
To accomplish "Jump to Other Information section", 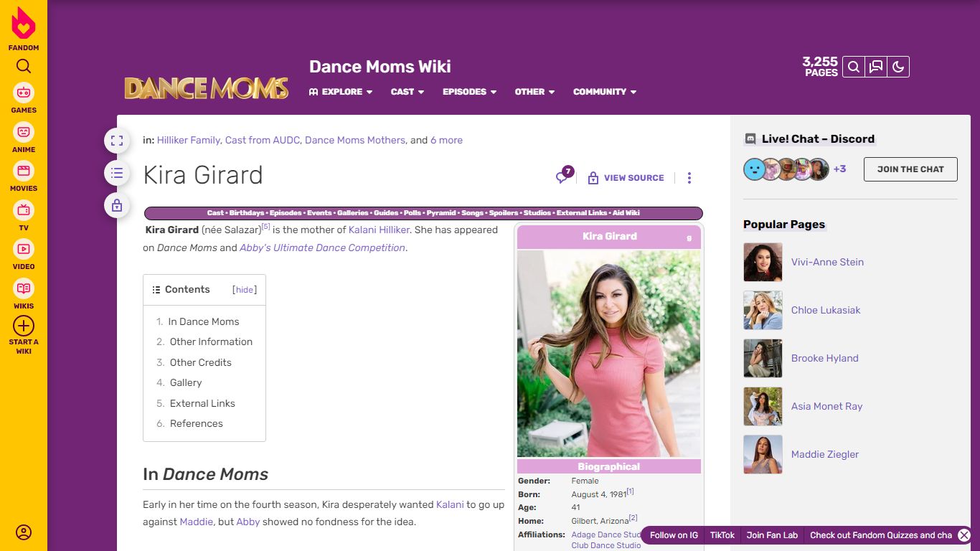I will pos(211,342).
